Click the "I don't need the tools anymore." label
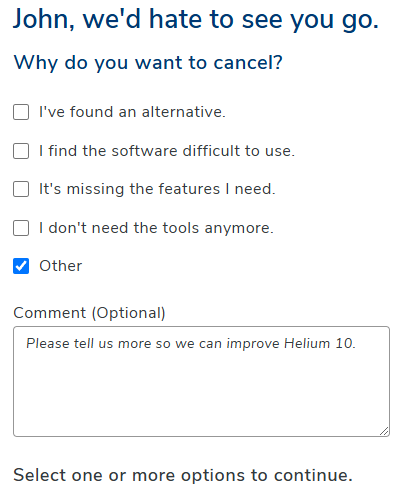This screenshot has width=396, height=494. tap(156, 228)
